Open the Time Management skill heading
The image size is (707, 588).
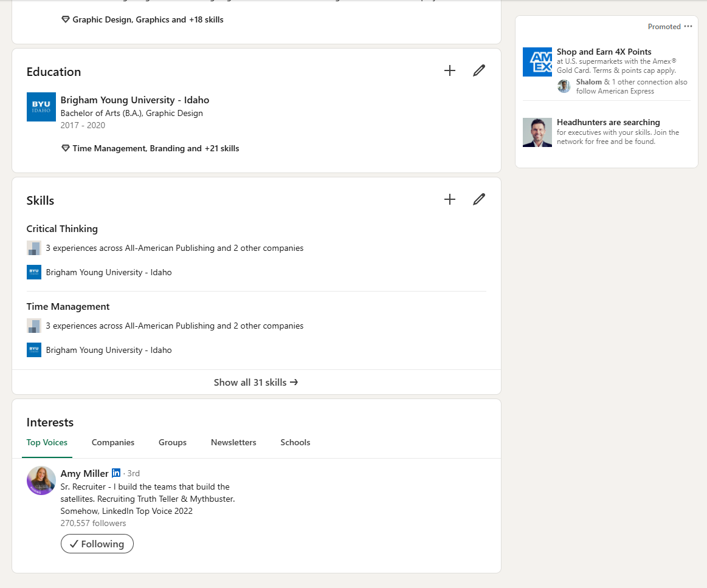point(67,307)
